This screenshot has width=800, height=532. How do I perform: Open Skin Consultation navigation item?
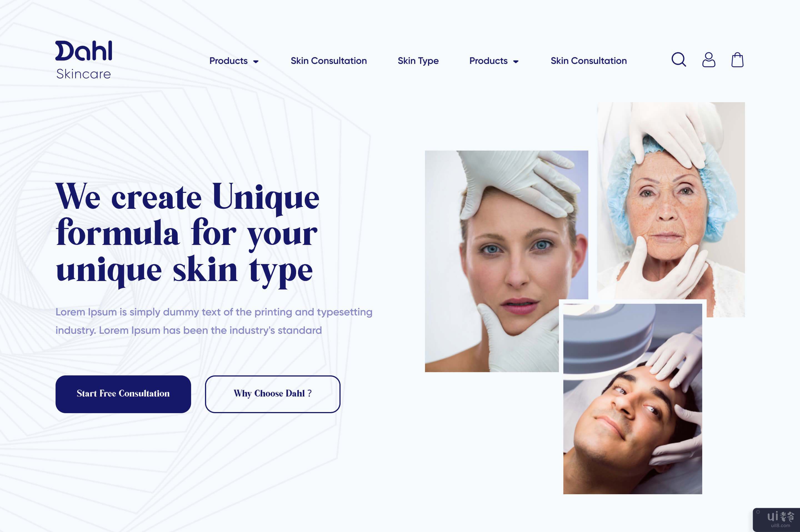tap(328, 61)
